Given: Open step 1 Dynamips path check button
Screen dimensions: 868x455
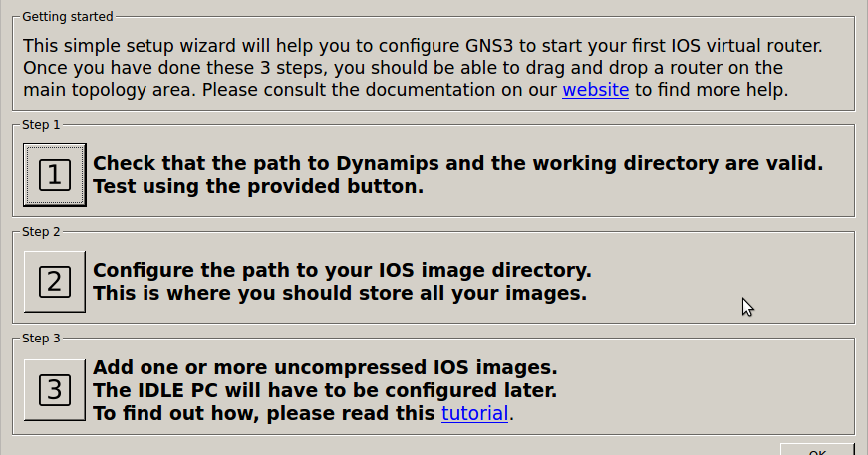Looking at the screenshot, I should click(54, 175).
